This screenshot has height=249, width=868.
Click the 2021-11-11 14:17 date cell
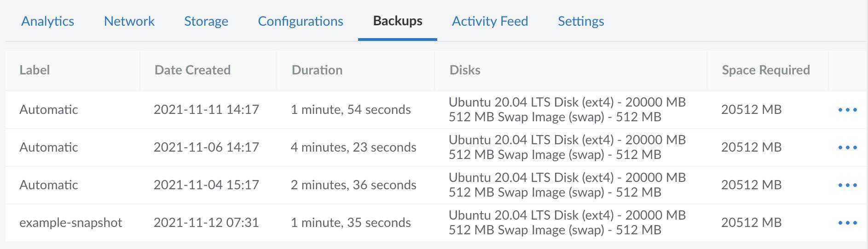(206, 109)
